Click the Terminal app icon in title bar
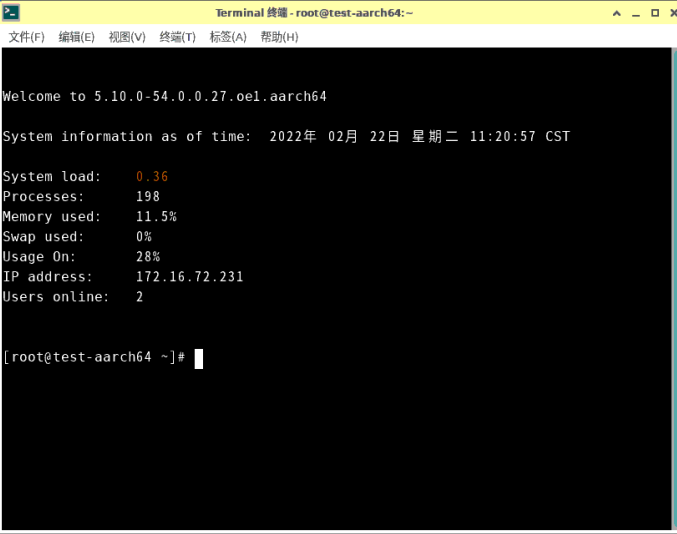Screen dimensions: 677x534 [12, 13]
